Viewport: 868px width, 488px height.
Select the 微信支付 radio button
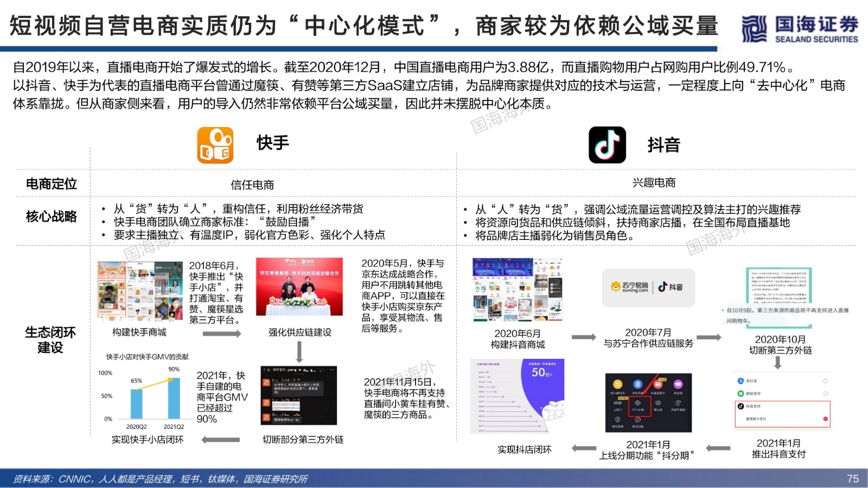(825, 394)
